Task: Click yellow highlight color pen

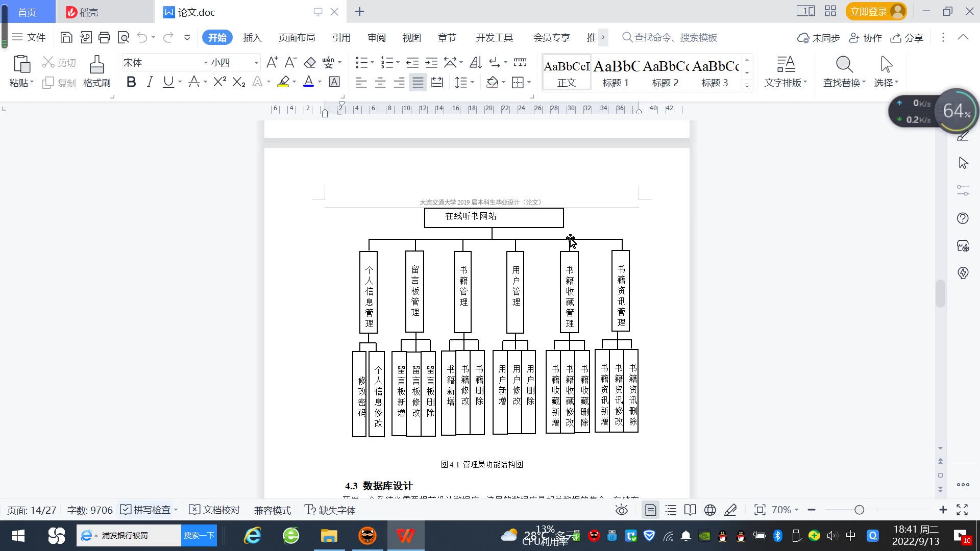Action: [283, 82]
